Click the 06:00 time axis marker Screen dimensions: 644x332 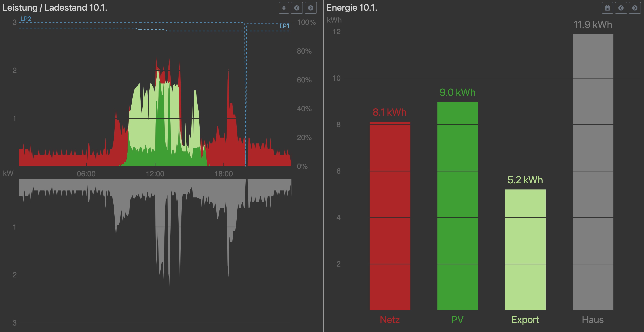[x=86, y=174]
